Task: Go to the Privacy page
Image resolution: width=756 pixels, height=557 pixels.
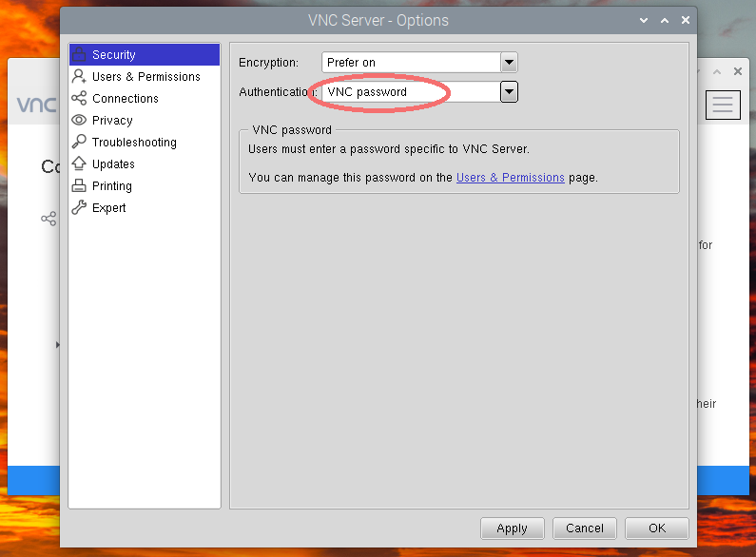Action: (x=145, y=120)
